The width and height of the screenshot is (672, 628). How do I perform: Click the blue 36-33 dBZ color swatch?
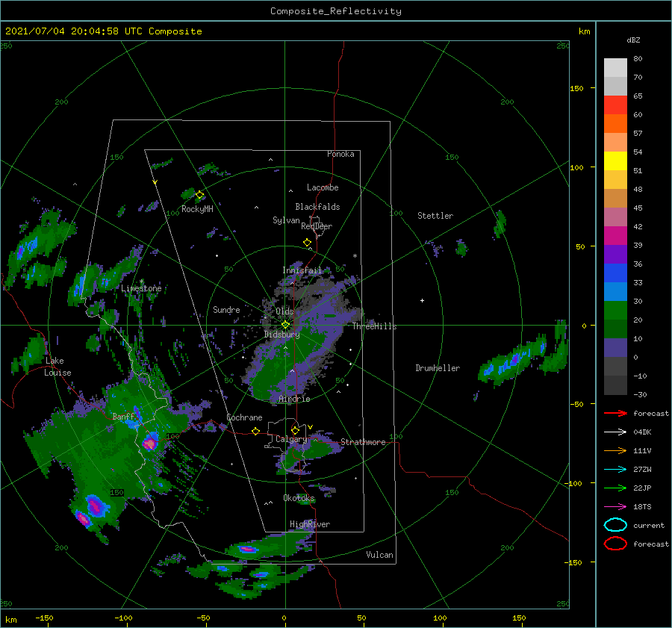(x=615, y=273)
